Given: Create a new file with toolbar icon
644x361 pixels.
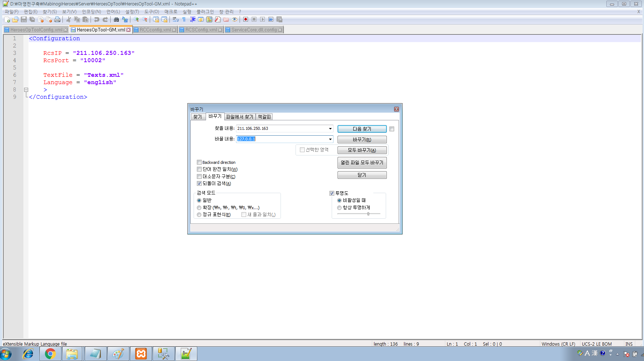Looking at the screenshot, I should point(7,19).
